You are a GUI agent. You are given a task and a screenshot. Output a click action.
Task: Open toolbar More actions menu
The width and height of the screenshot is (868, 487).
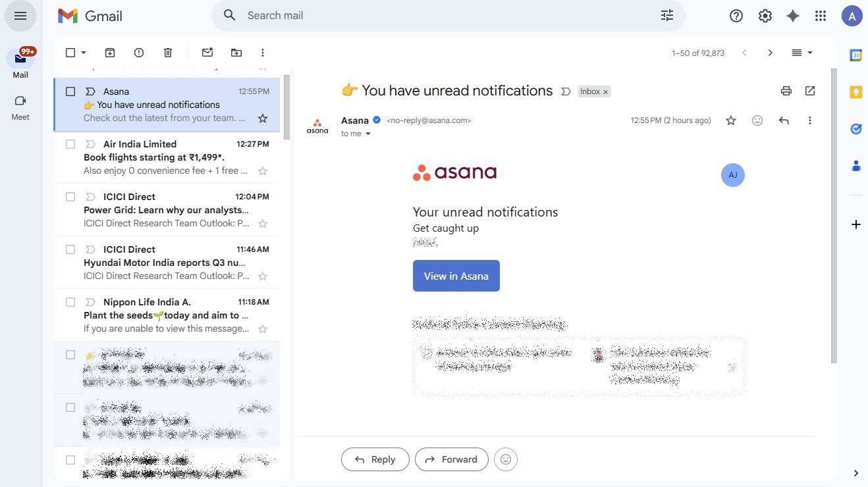[x=263, y=53]
